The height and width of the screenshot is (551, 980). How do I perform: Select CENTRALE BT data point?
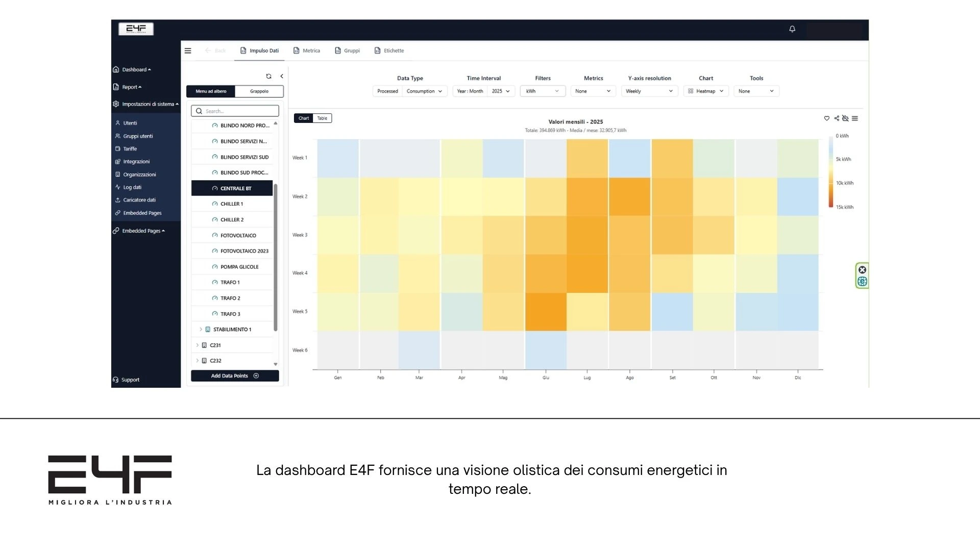coord(232,188)
